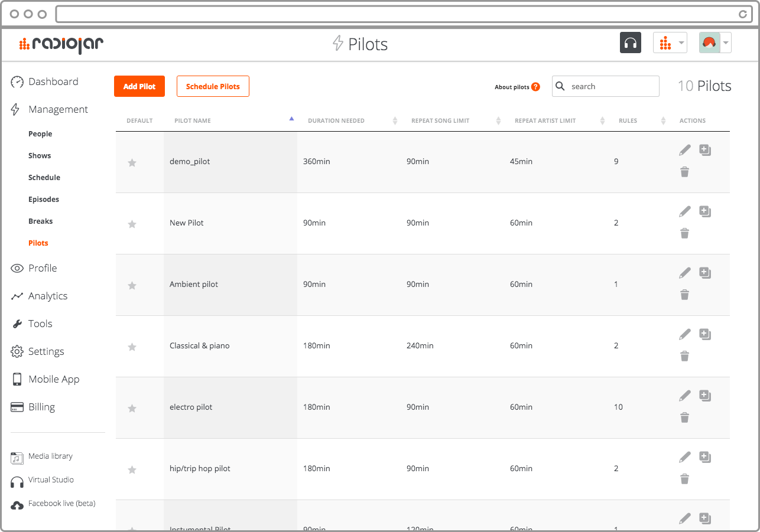This screenshot has width=760, height=532.
Task: Click the edit pencil for demo_pilot
Action: pos(685,150)
